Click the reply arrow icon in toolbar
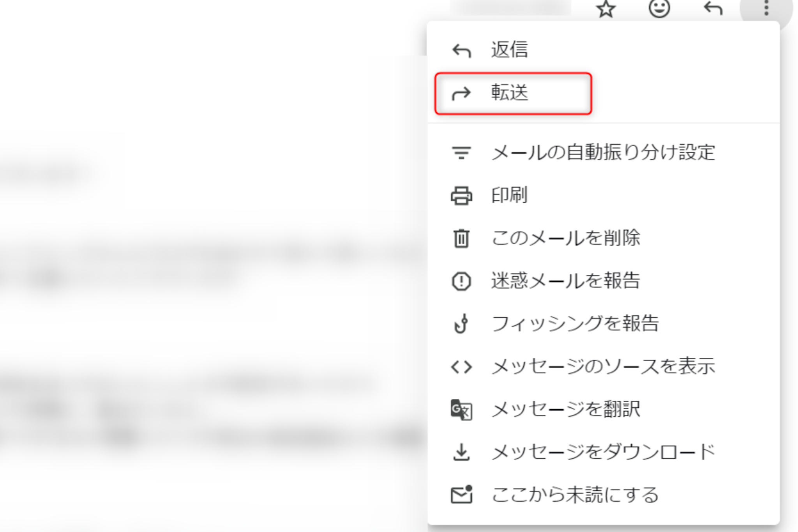 click(x=713, y=8)
